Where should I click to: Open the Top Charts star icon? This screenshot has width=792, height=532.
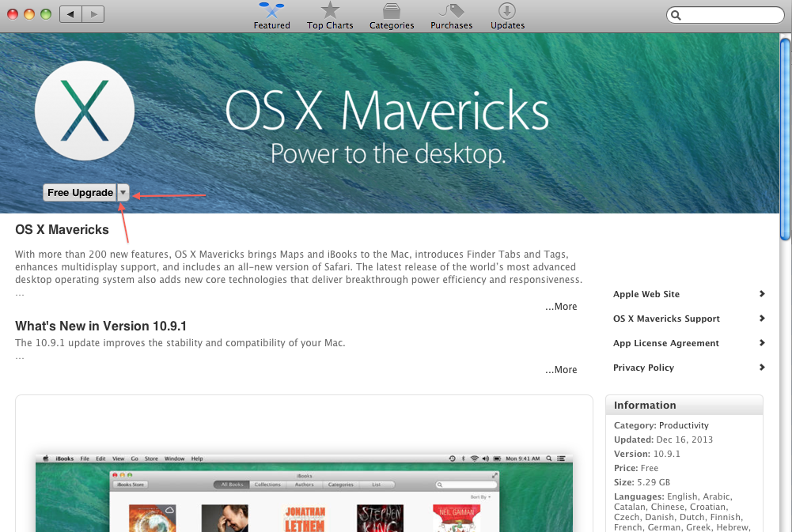pos(330,9)
